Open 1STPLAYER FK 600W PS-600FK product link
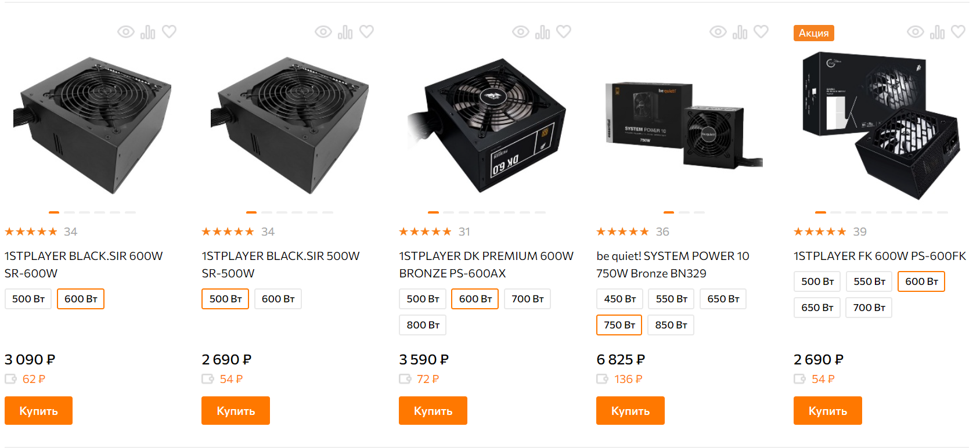Image resolution: width=980 pixels, height=448 pixels. pos(880,256)
